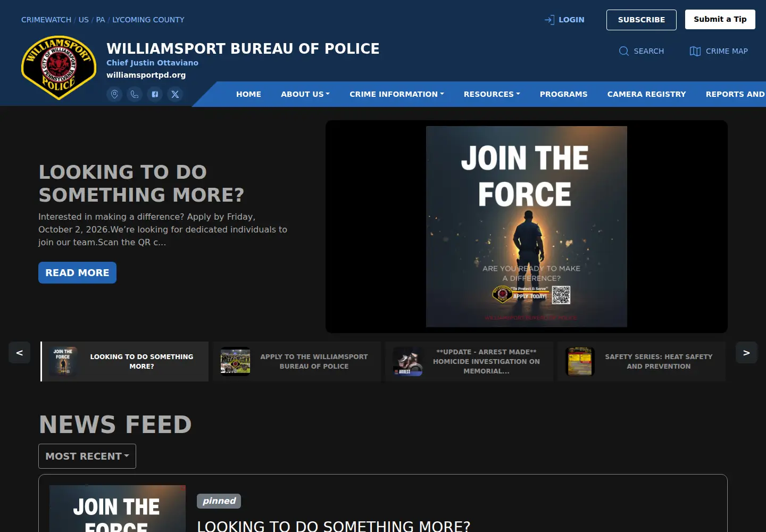Expand the Resources menu
Screen dimensions: 766x532
492,94
